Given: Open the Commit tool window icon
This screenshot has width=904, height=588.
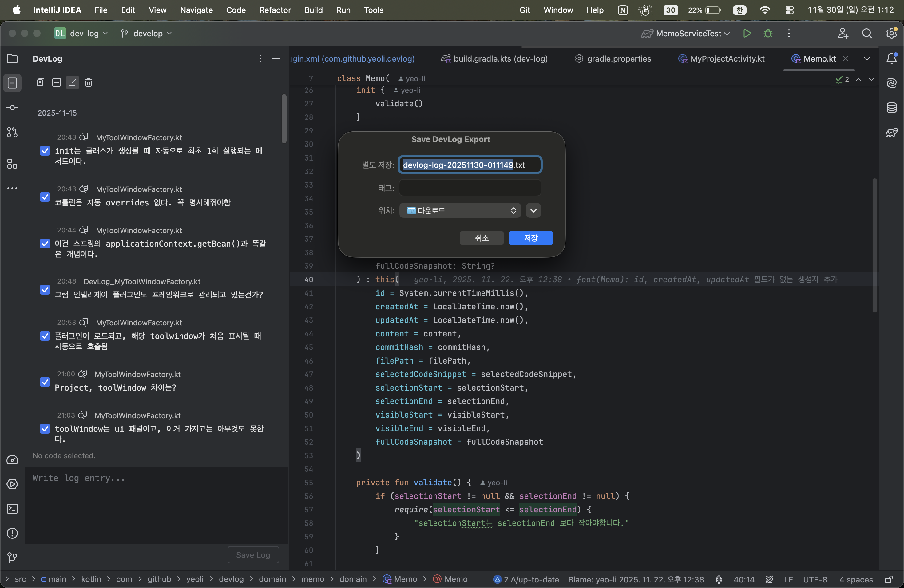Looking at the screenshot, I should click(x=12, y=108).
